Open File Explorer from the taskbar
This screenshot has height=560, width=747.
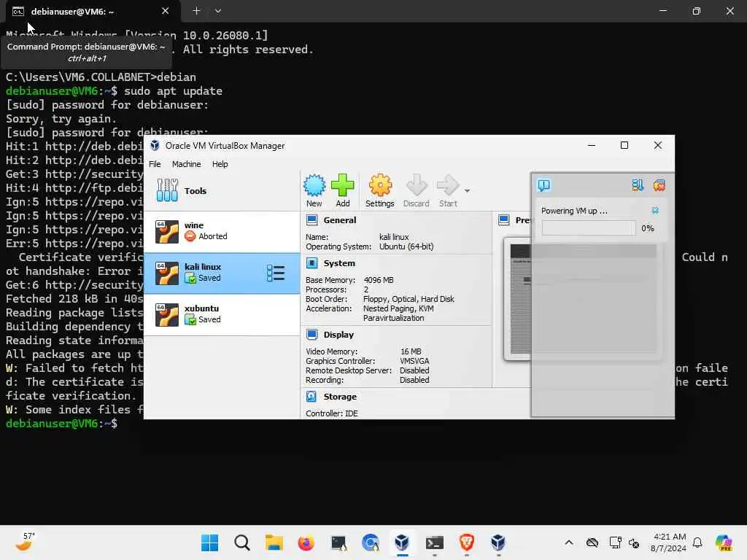click(x=274, y=542)
